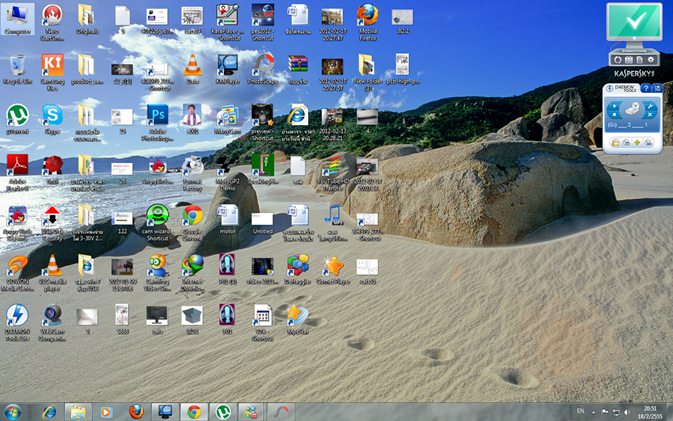Open the music note file icon
Viewport: 673px width, 421px height.
pyautogui.click(x=333, y=216)
